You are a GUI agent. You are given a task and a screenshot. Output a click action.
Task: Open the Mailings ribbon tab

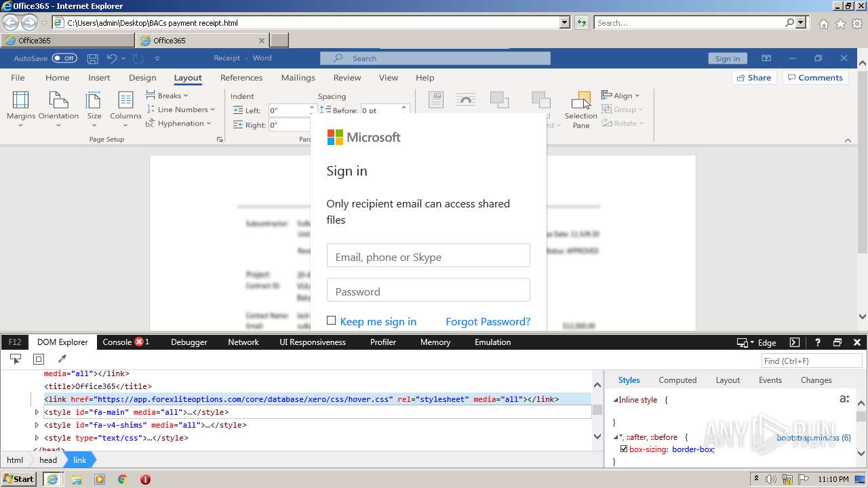[x=298, y=78]
